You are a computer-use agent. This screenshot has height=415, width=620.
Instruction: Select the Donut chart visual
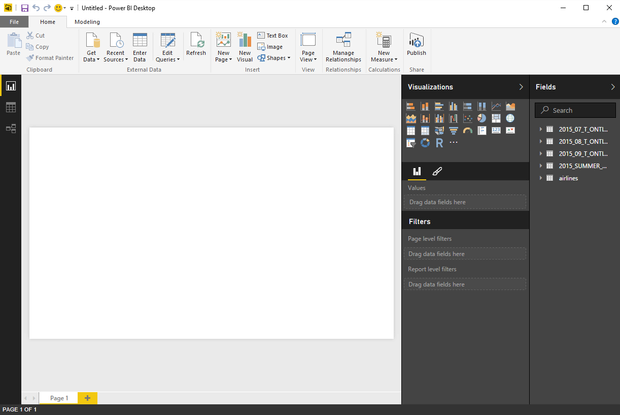coord(425,143)
